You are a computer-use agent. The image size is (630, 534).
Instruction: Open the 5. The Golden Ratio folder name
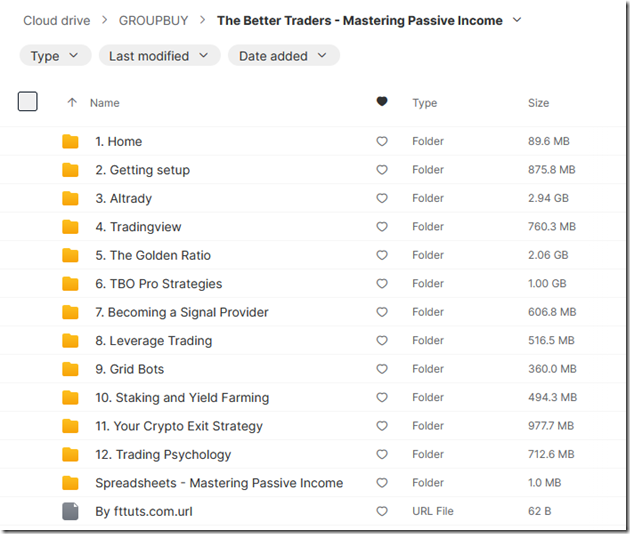153,255
